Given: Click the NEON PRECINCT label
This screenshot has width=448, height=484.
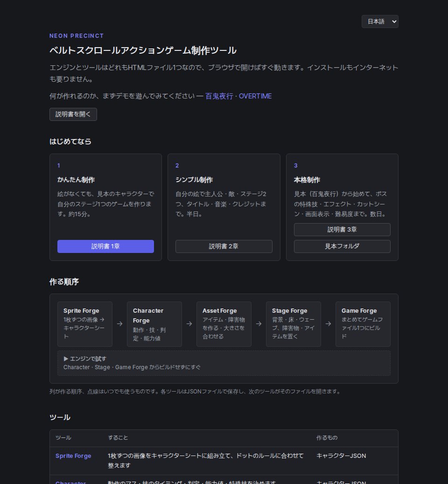Looking at the screenshot, I should pos(77,36).
